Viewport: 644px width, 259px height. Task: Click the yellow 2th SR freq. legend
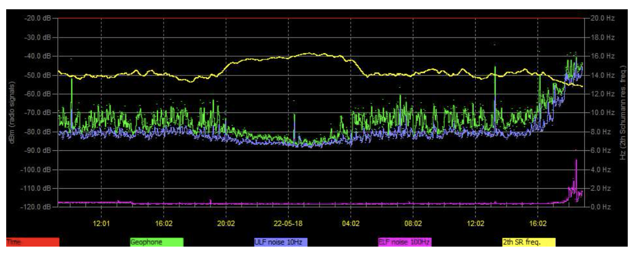click(529, 242)
